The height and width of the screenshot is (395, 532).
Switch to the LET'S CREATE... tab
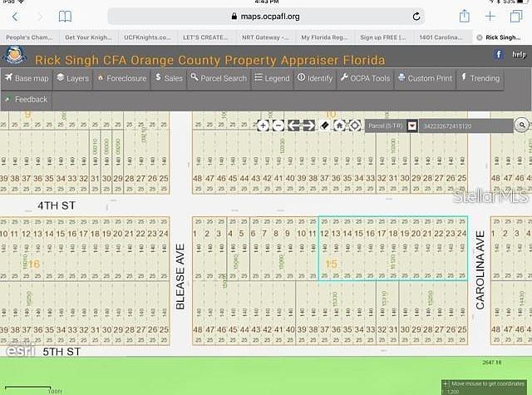205,37
